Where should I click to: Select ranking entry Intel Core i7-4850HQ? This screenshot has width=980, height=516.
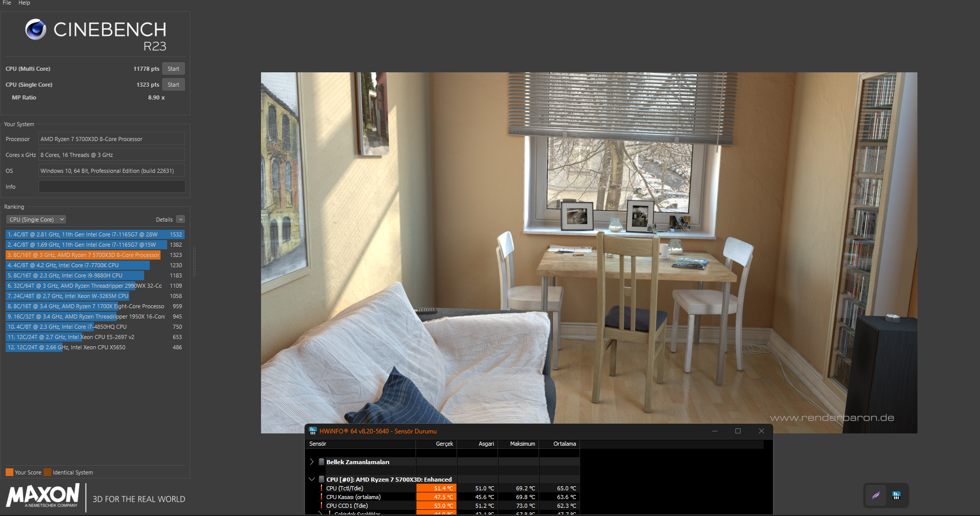click(95, 327)
